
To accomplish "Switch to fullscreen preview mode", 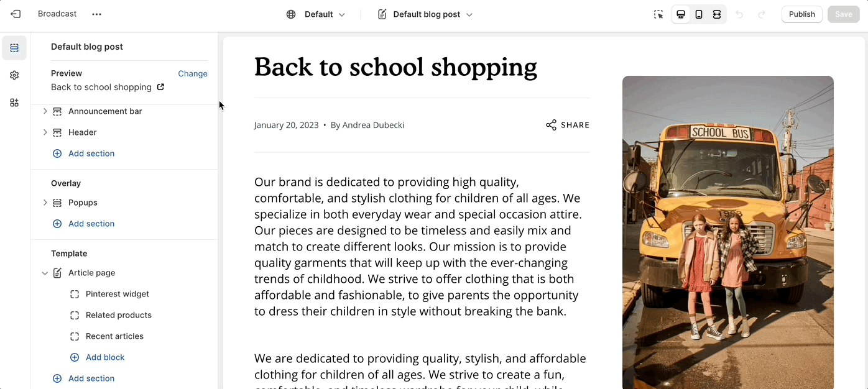I will click(x=717, y=14).
